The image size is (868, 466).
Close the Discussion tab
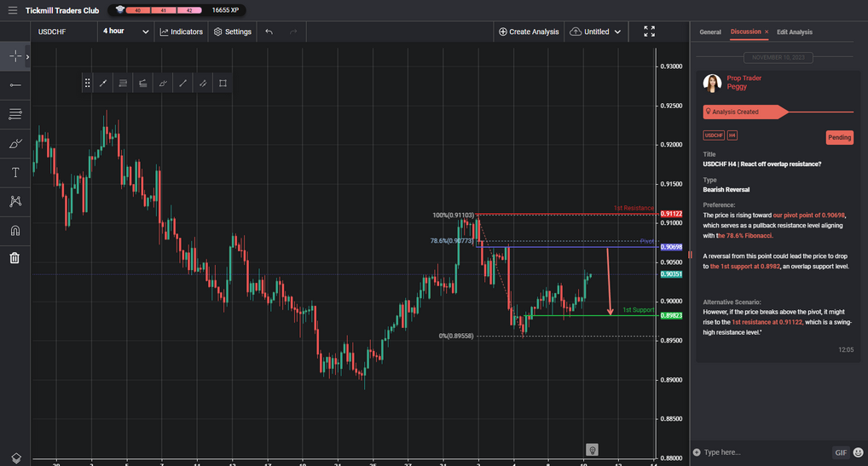coord(767,32)
